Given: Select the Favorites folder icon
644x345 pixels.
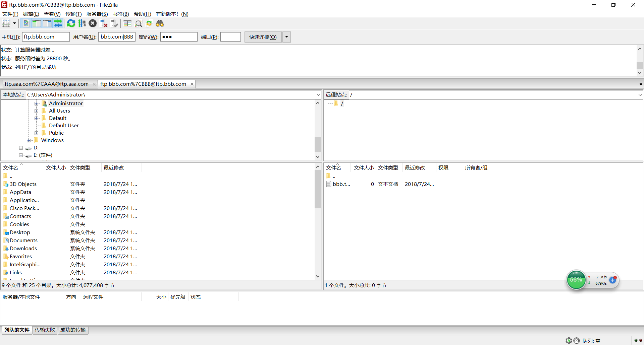Looking at the screenshot, I should click(x=6, y=256).
